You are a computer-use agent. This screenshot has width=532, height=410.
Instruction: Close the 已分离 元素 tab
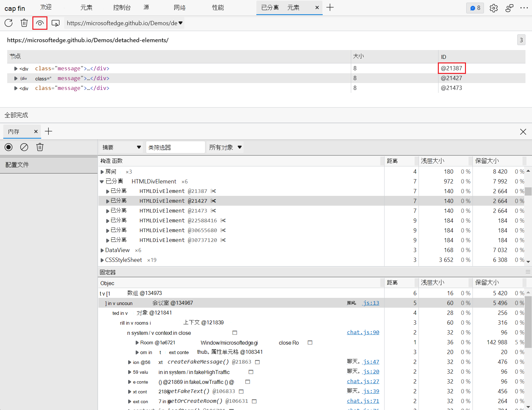coord(317,8)
